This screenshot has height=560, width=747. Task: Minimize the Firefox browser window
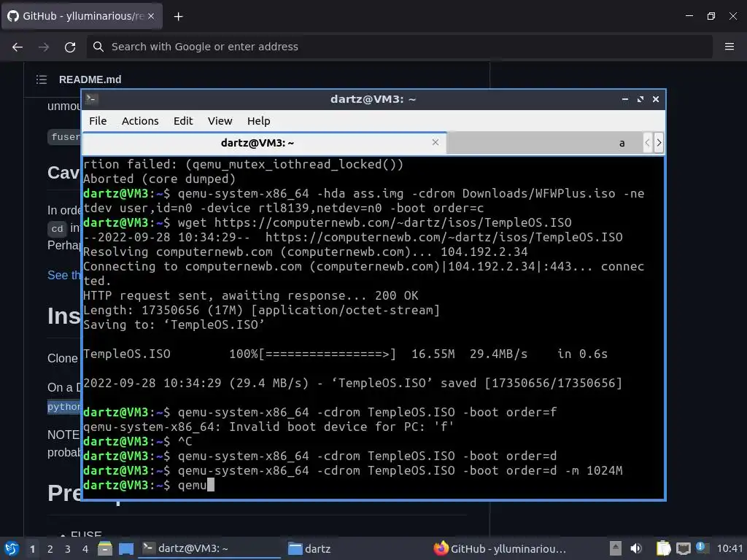689,16
